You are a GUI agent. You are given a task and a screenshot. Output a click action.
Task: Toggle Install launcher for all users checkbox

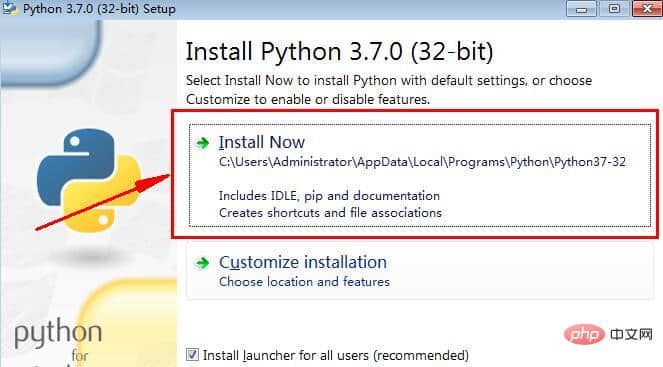(192, 355)
